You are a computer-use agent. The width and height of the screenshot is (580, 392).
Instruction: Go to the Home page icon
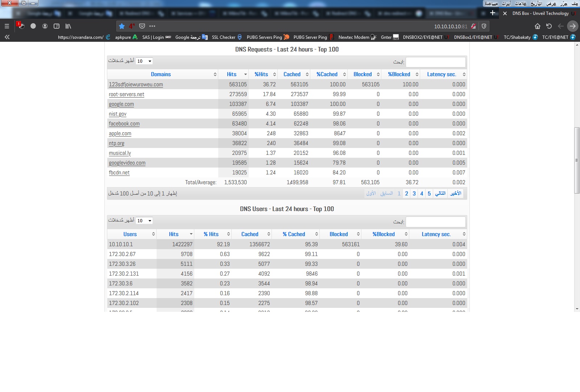click(x=538, y=26)
